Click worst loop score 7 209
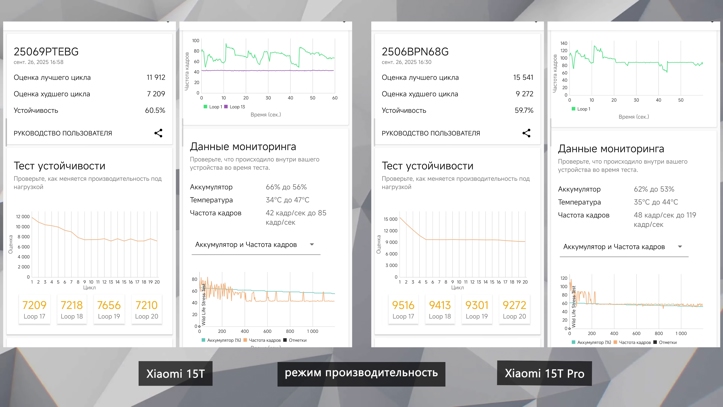Image resolution: width=723 pixels, height=407 pixels. tap(156, 94)
